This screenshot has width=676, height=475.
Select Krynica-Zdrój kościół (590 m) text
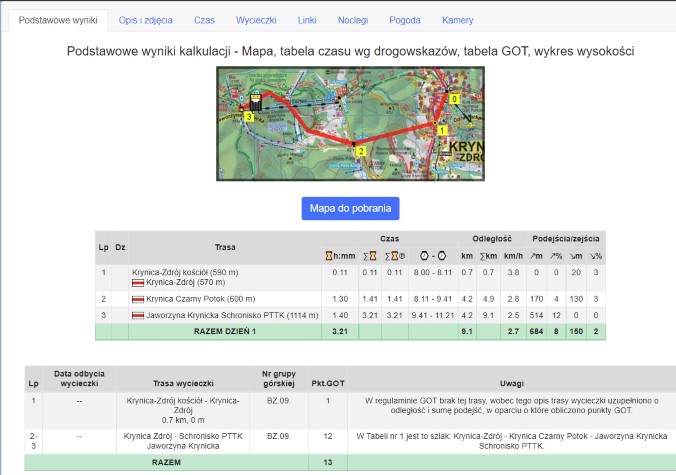185,272
